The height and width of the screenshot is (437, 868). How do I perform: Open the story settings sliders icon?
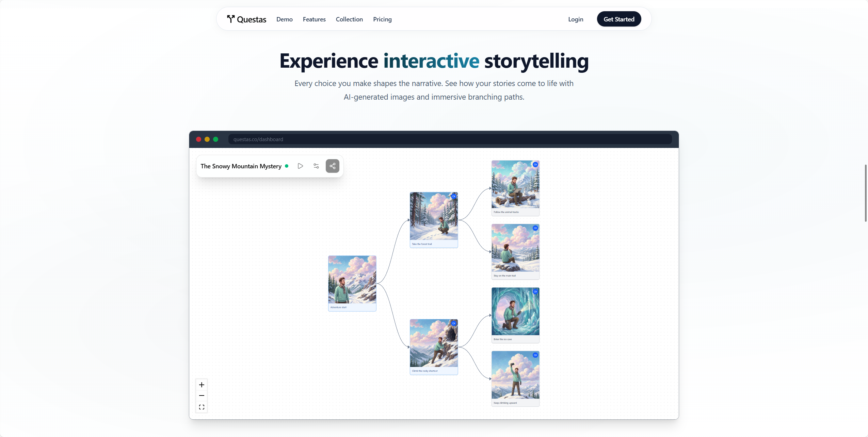tap(316, 166)
